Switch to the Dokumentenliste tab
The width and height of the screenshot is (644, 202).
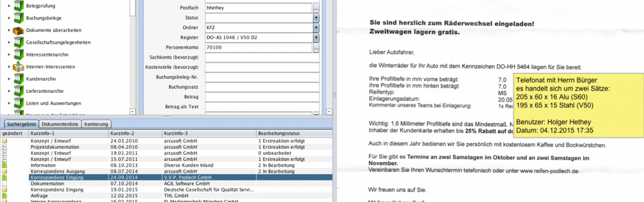(x=60, y=124)
